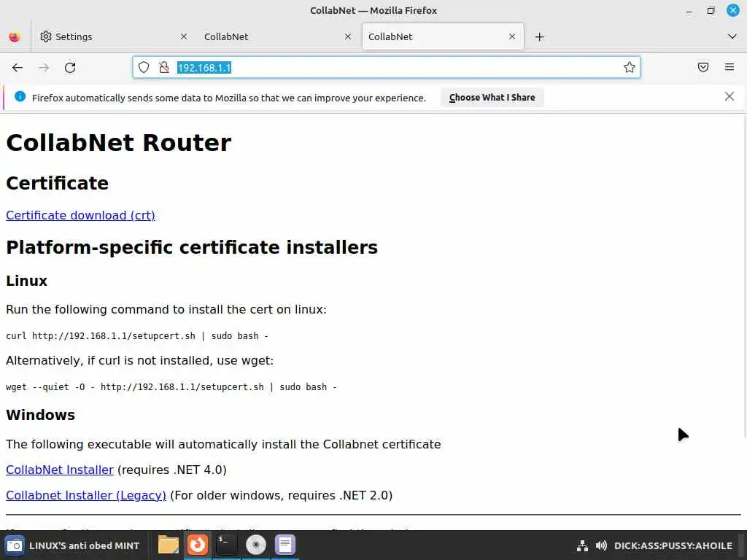Click the Firefox View icon
747x560 pixels.
15,36
